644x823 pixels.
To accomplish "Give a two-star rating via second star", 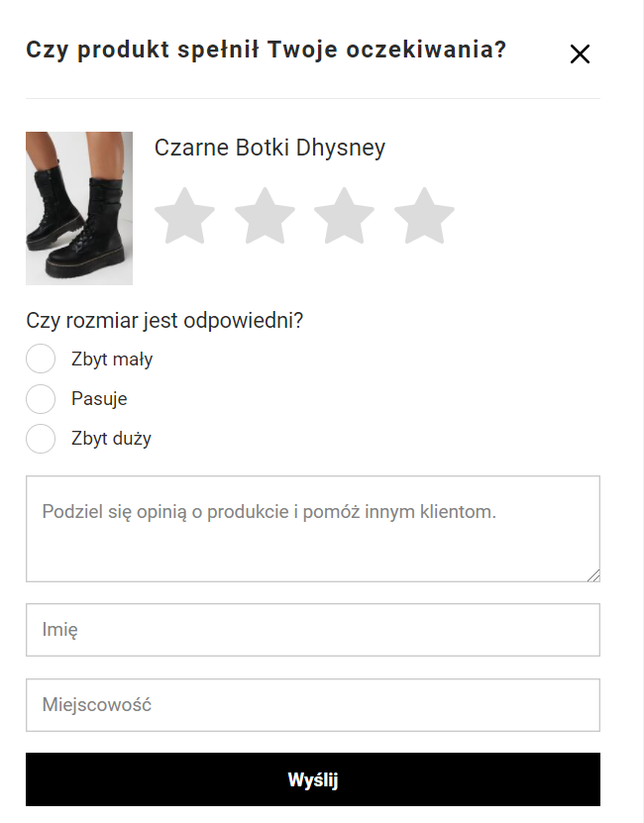I will click(265, 216).
